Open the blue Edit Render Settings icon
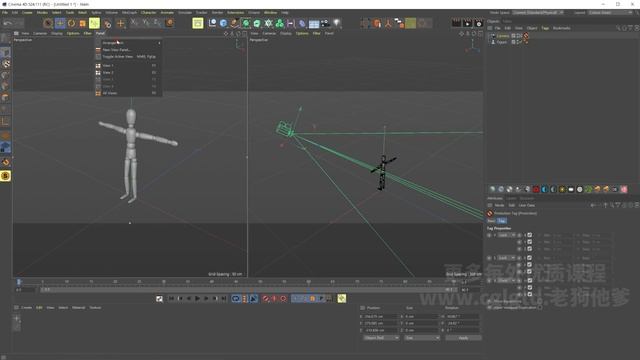The image size is (640, 360). [223, 23]
